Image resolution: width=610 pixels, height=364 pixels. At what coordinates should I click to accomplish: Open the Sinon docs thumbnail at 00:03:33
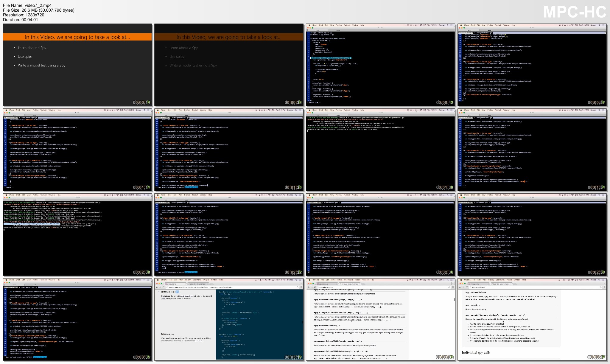coord(381,320)
